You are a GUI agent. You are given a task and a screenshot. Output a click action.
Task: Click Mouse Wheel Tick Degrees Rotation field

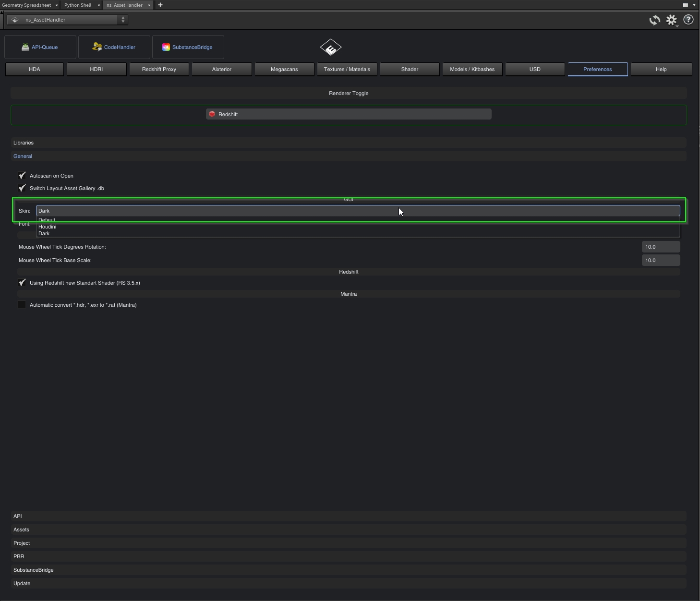(x=661, y=247)
